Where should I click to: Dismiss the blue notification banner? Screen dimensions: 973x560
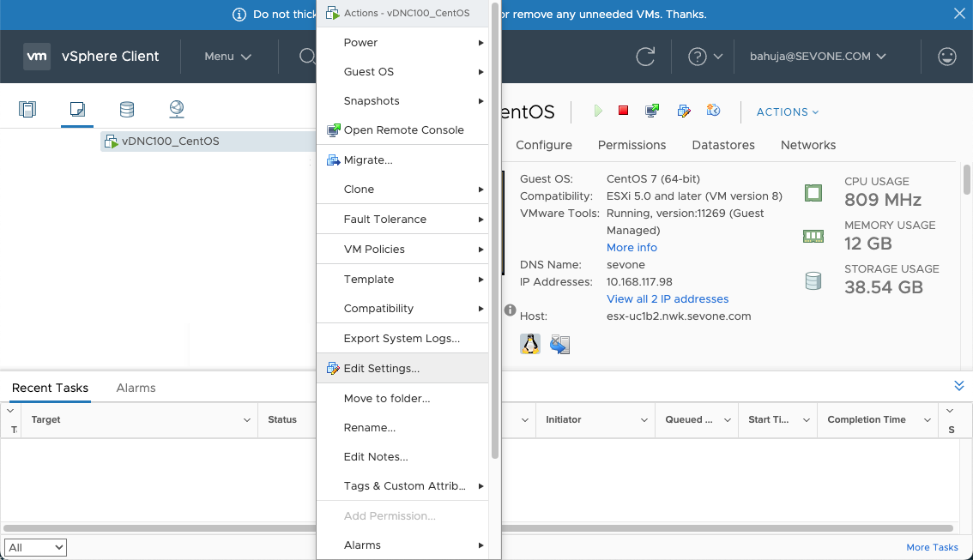959,14
